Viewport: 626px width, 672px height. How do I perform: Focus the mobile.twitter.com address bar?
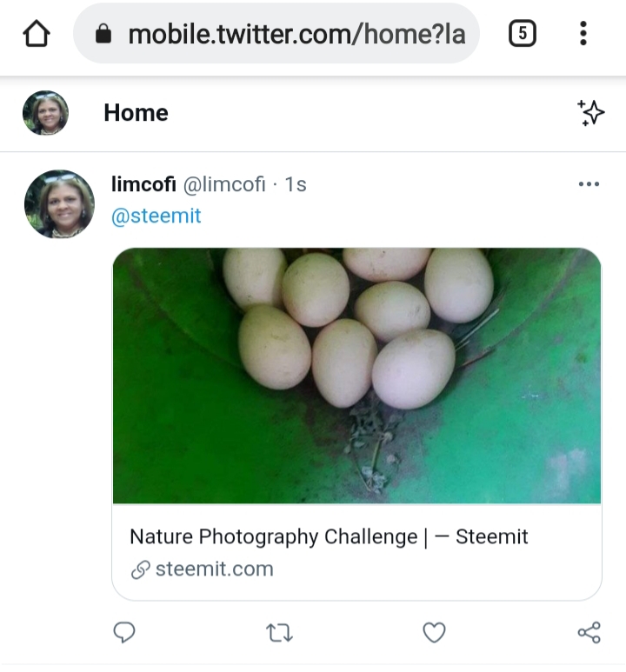[x=276, y=33]
